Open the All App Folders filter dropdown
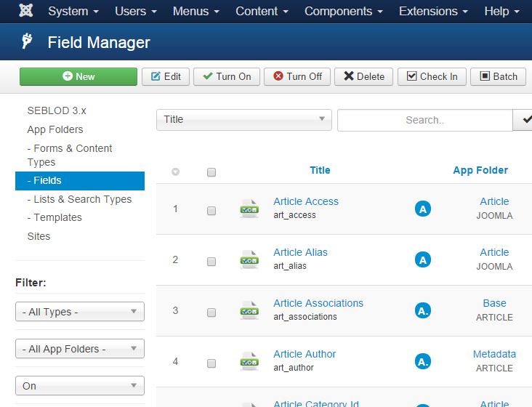The height and width of the screenshot is (407, 532). click(x=80, y=348)
